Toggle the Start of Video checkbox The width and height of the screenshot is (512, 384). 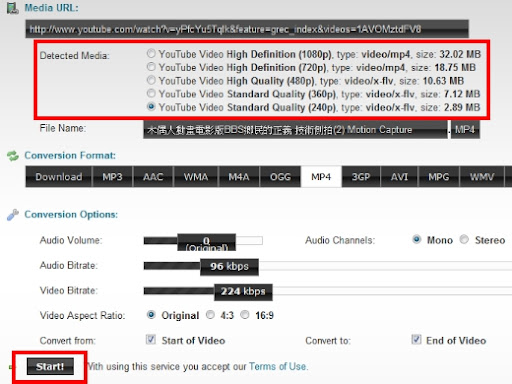[151, 340]
